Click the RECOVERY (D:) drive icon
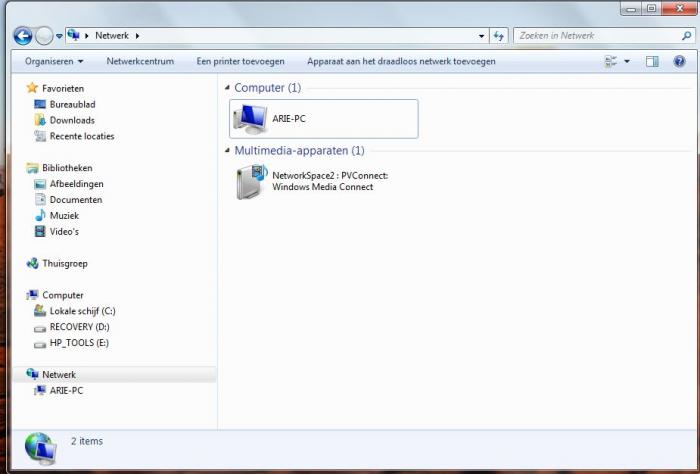Screen dimensions: 700x474 point(40,329)
